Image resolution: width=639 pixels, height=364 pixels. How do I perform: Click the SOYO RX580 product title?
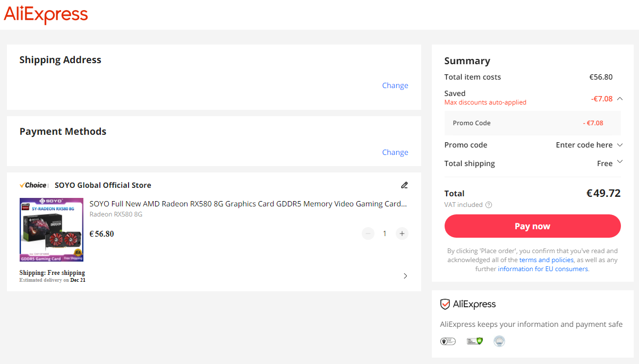[x=248, y=204]
